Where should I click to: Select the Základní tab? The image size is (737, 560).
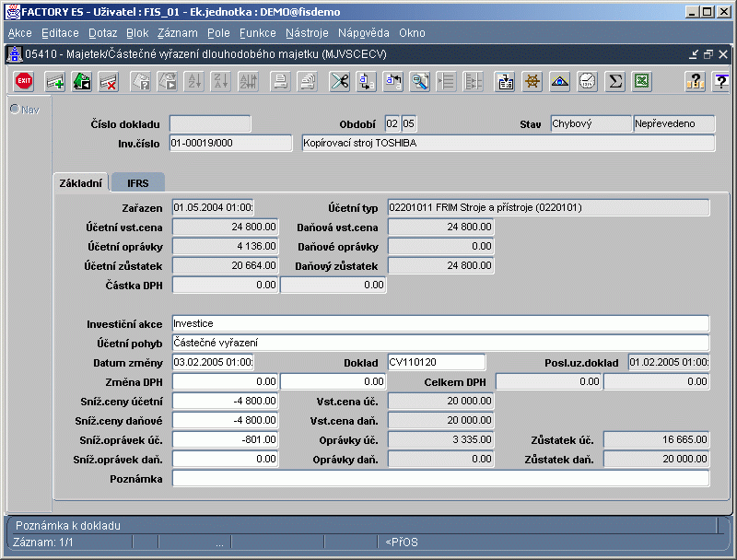[x=81, y=182]
